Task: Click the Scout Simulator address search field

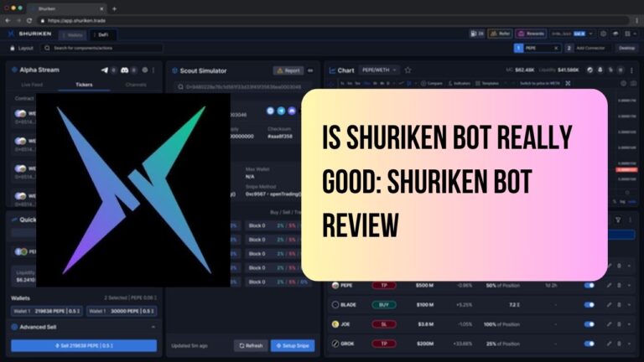Action: [x=243, y=86]
